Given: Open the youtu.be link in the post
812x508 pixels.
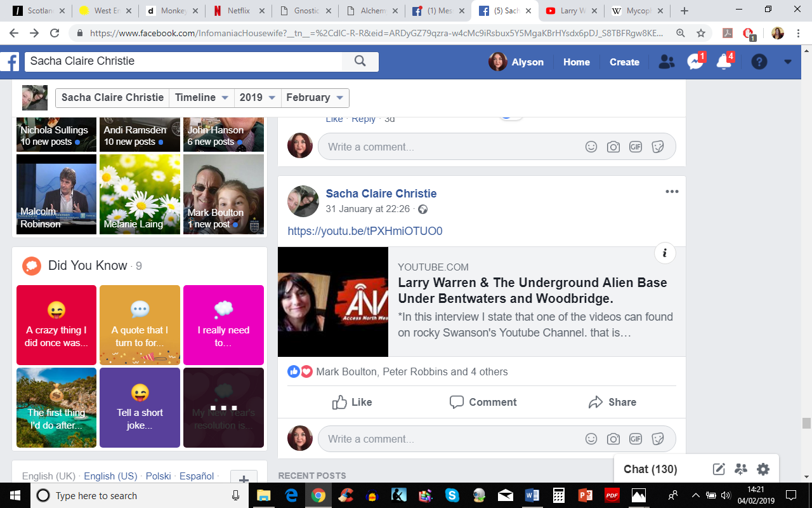Looking at the screenshot, I should pos(365,231).
